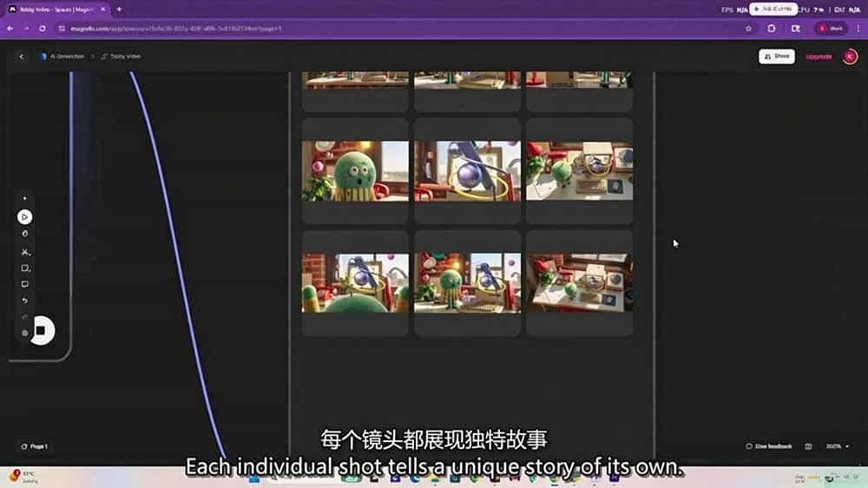
Task: Click the browser address bar
Action: (407, 29)
